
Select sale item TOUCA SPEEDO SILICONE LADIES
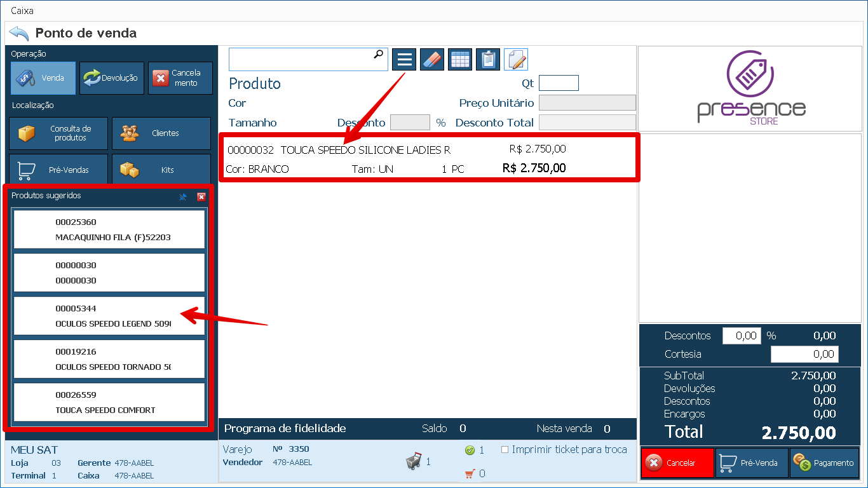429,159
